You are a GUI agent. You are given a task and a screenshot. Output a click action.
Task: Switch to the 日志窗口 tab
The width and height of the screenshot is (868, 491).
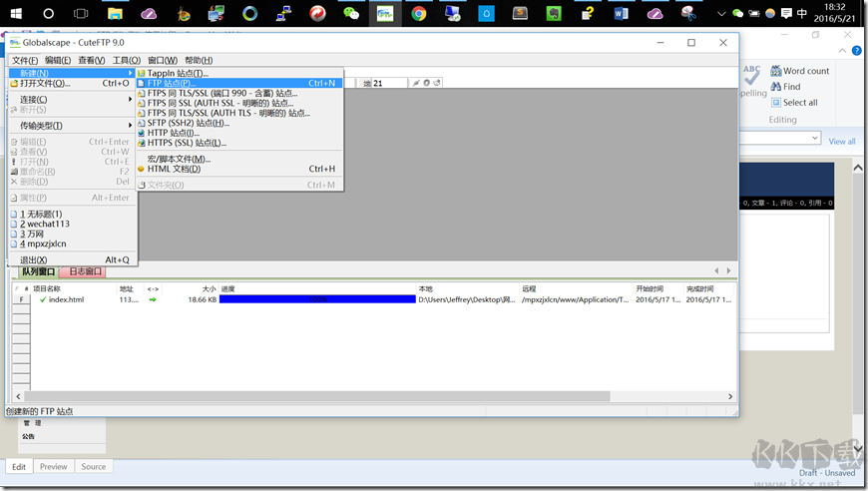click(x=85, y=271)
